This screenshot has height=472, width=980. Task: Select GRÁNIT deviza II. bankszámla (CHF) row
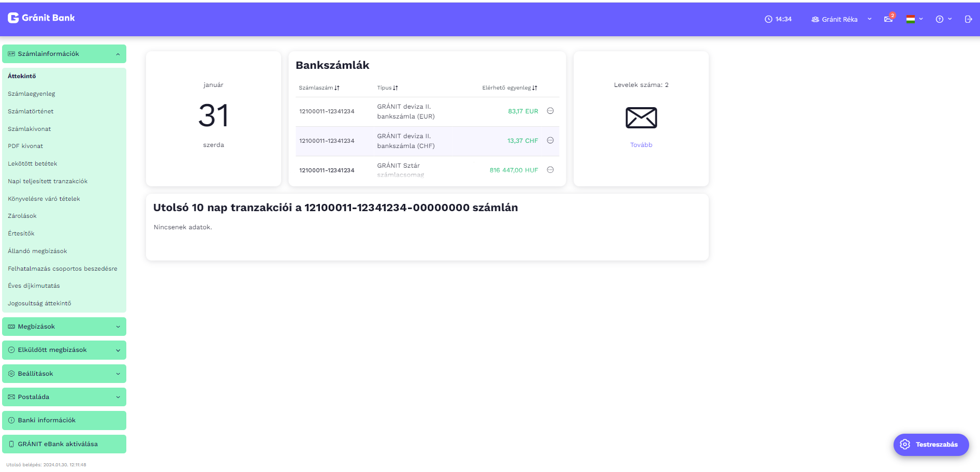click(427, 141)
